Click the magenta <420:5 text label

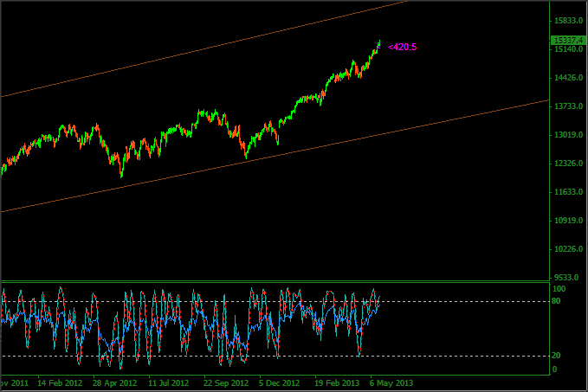403,47
